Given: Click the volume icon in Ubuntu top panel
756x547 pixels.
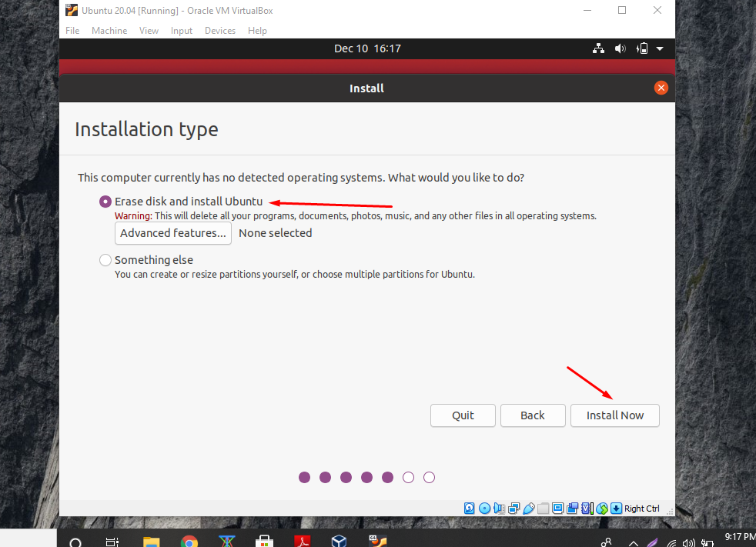Looking at the screenshot, I should coord(620,48).
